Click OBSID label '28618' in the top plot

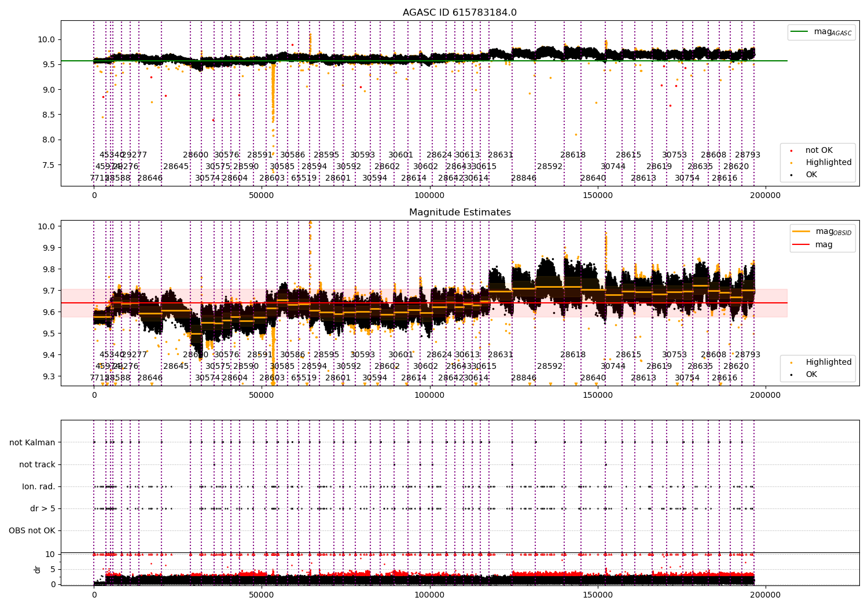[573, 155]
